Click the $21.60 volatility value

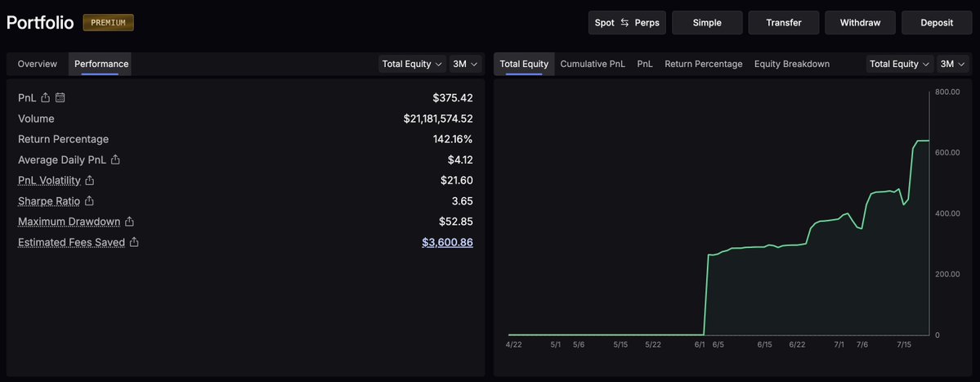[456, 180]
